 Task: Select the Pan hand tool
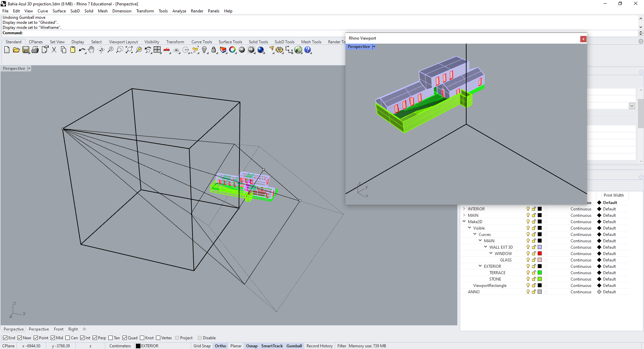[91, 50]
